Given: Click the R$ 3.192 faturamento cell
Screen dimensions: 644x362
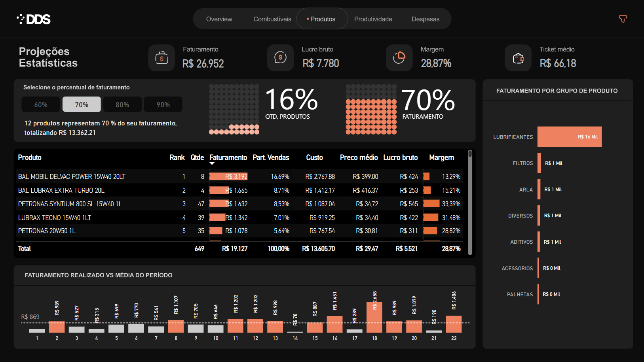Looking at the screenshot, I should coord(228,176).
